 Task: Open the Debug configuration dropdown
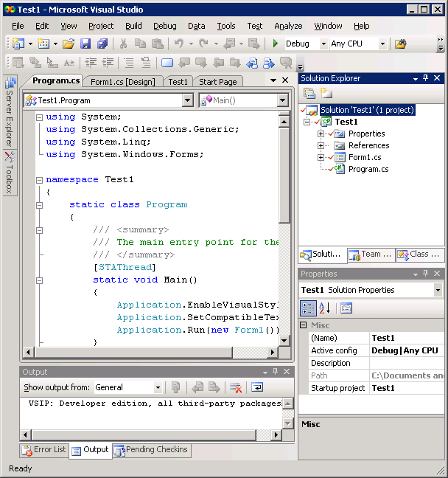tap(322, 44)
